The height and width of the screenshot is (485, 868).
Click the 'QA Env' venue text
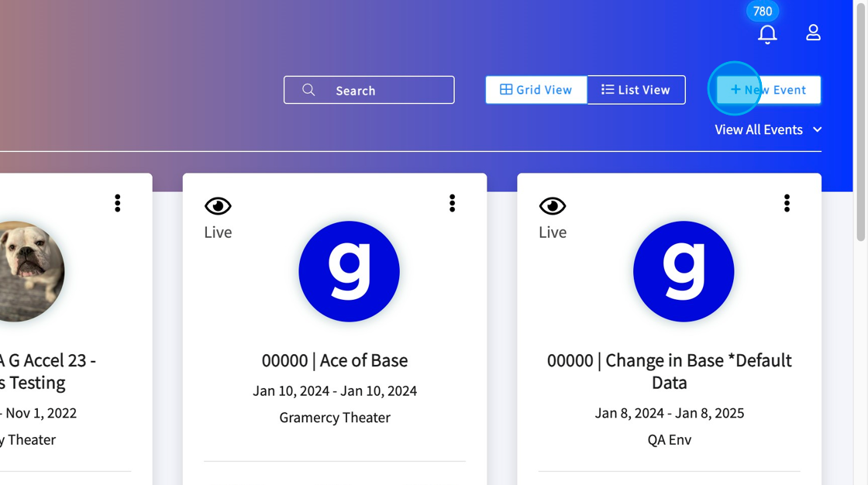click(670, 439)
